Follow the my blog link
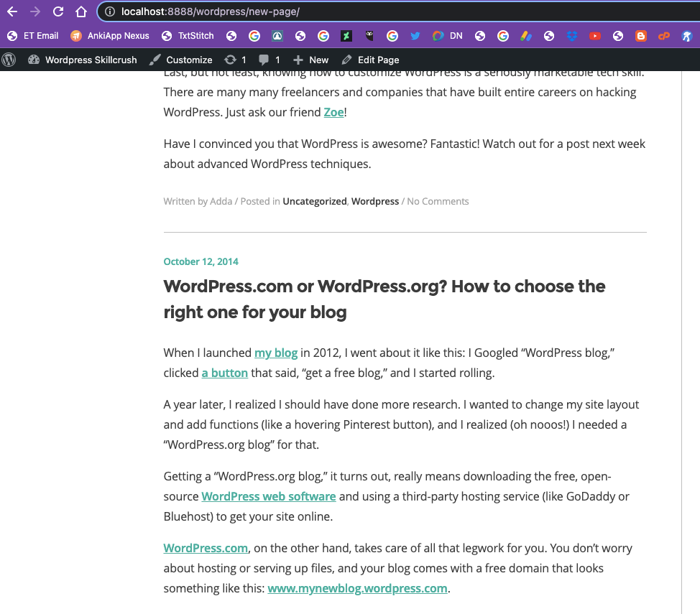 276,353
